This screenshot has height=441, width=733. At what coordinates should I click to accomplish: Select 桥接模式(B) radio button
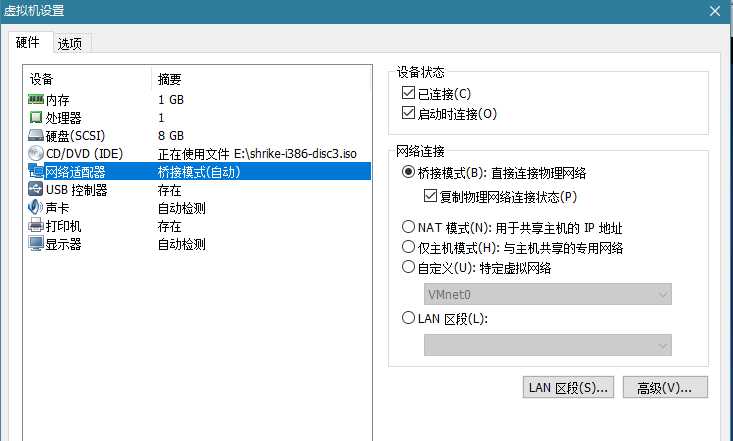[x=408, y=172]
